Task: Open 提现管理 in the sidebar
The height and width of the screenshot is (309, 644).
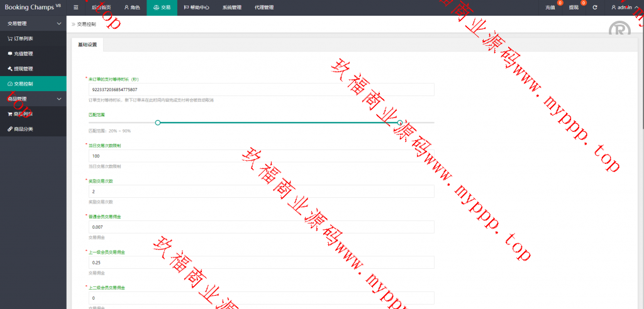Action: coord(19,68)
